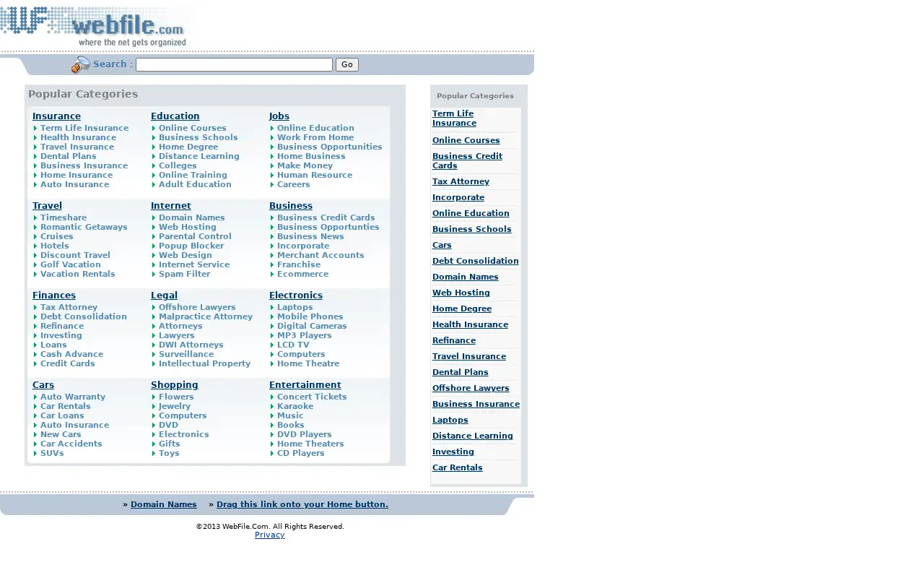Open Business Credit Cards in sidebar

pos(467,161)
